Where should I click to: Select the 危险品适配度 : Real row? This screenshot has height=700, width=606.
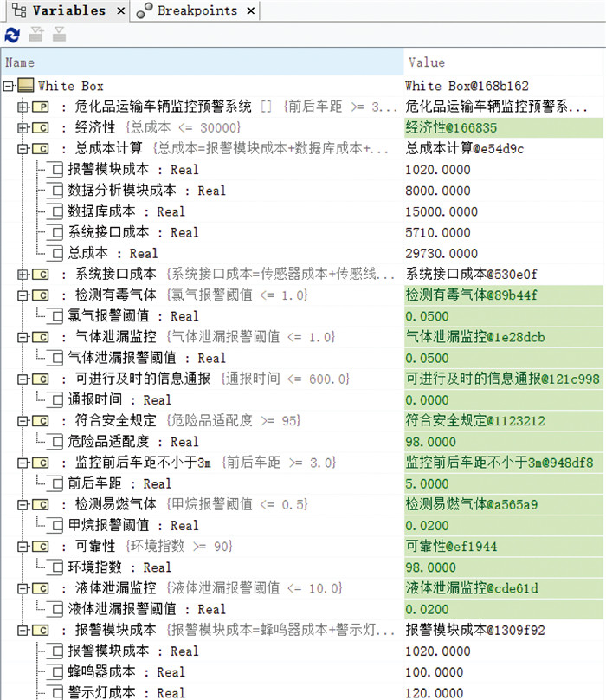click(x=302, y=442)
